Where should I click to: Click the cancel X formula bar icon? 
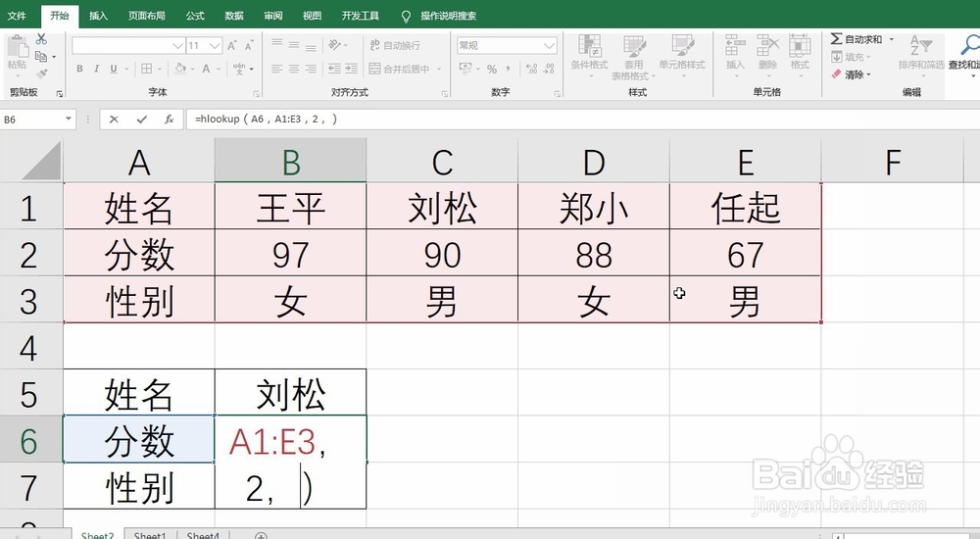coord(114,119)
